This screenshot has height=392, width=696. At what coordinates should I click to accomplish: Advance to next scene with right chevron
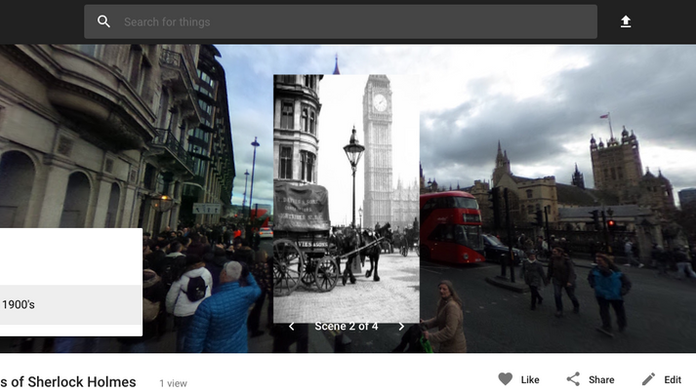[x=401, y=327]
